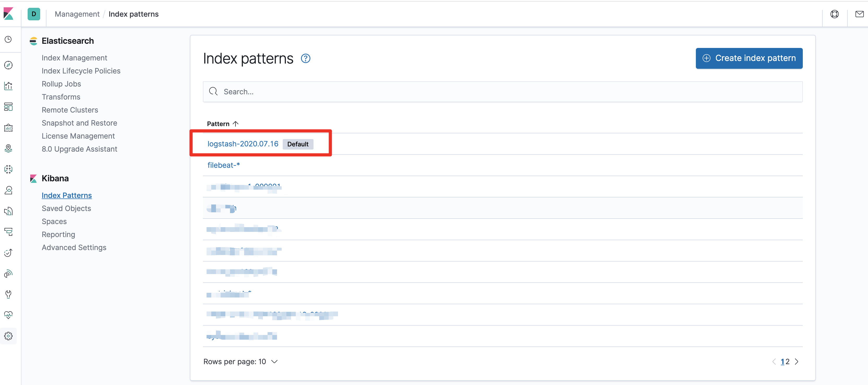Open License Management menu item

click(x=78, y=136)
